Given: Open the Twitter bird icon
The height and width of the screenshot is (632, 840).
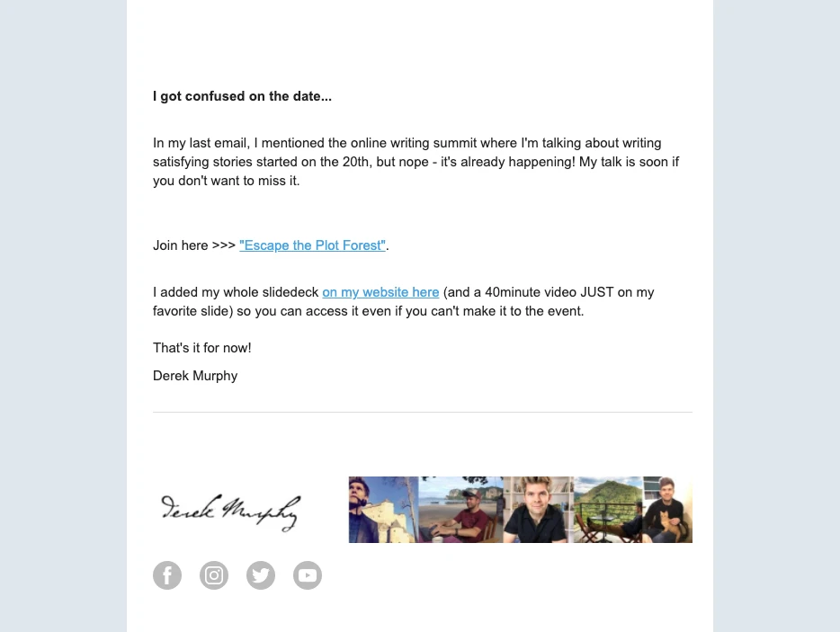Looking at the screenshot, I should 261,575.
